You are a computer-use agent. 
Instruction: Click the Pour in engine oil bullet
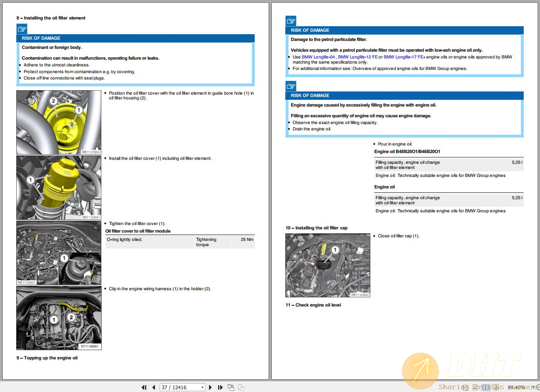395,144
